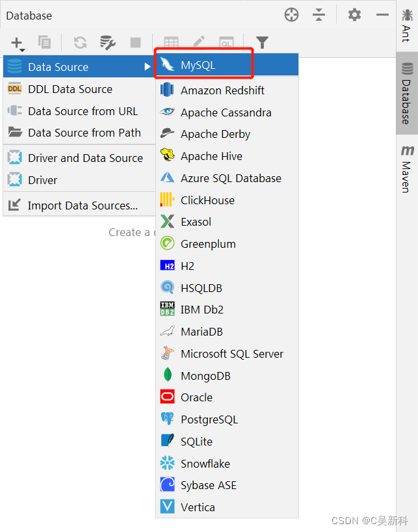
Task: Select PostgreSQL data source
Action: pyautogui.click(x=227, y=419)
